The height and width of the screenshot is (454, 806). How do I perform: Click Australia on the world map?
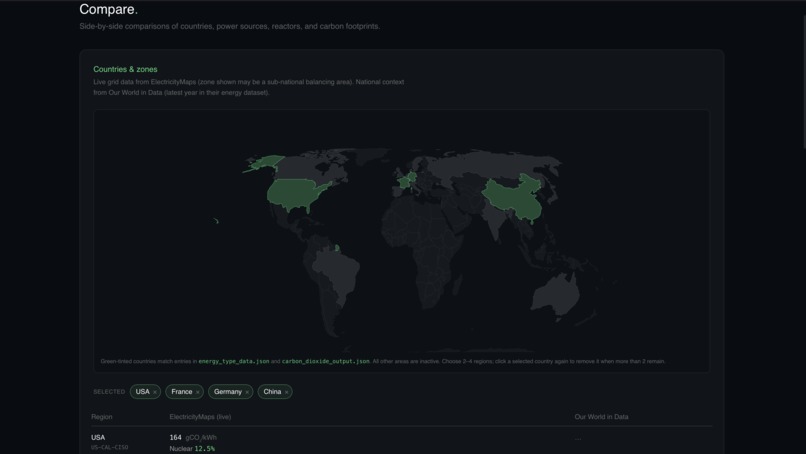[x=555, y=293]
